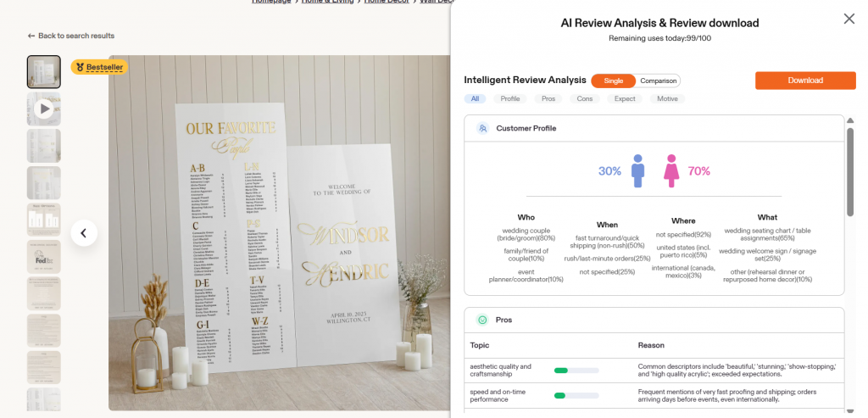
Task: Click the 'What' column heading
Action: click(767, 217)
